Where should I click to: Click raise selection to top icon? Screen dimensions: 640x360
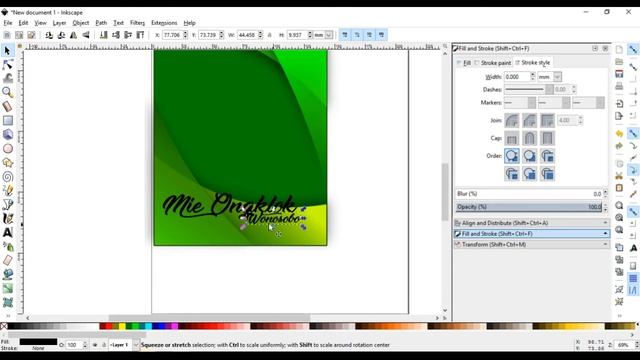[140, 35]
